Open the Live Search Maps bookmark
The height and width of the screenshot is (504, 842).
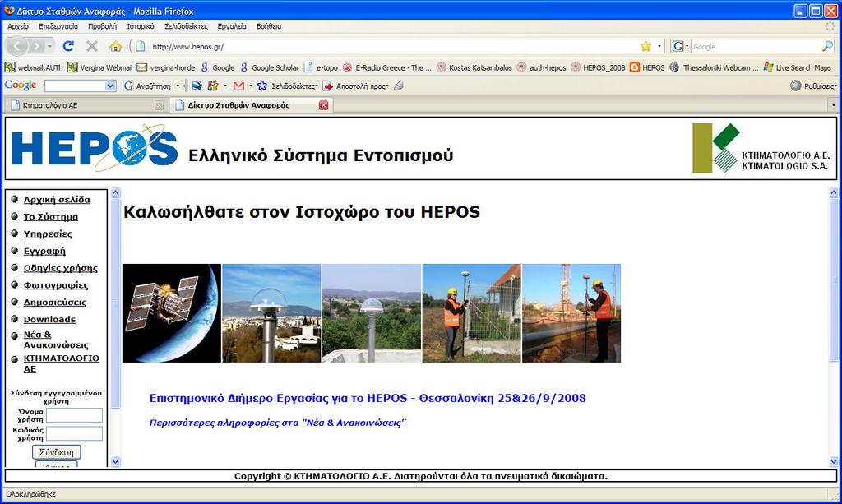coord(797,67)
